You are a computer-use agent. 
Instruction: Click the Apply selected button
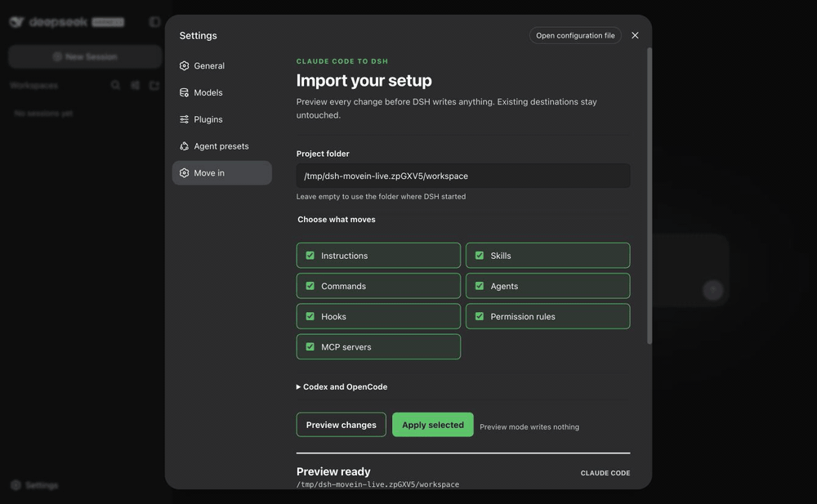(433, 425)
